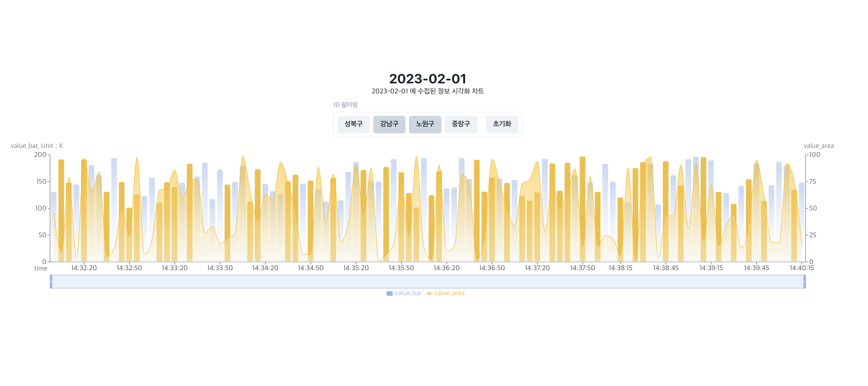Click the 2023-02-01 chart title
Screen dimensions: 868x386
428,79
